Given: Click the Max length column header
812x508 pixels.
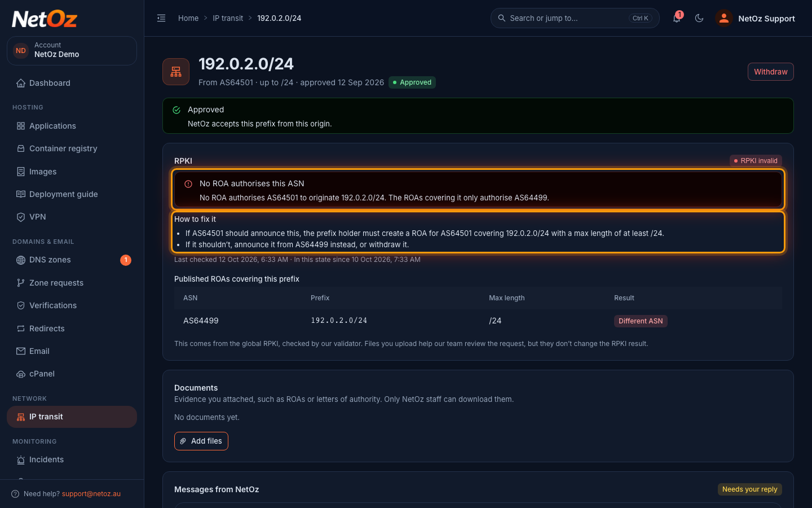Looking at the screenshot, I should [506, 298].
